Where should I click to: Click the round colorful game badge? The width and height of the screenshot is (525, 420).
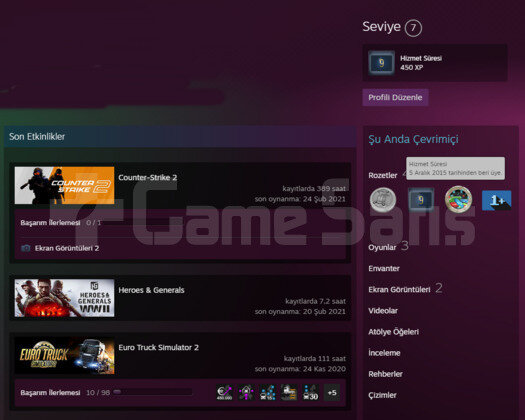coord(458,200)
